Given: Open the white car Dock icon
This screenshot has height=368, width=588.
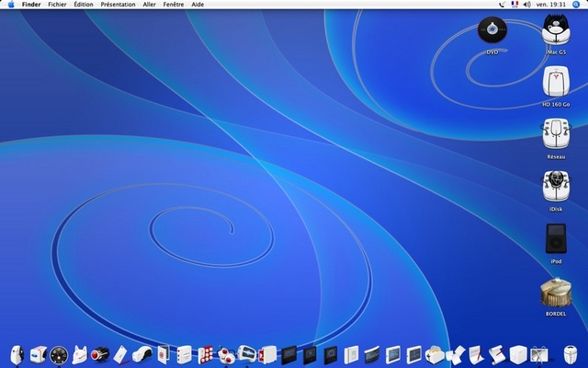Looking at the screenshot, I should coord(142,355).
